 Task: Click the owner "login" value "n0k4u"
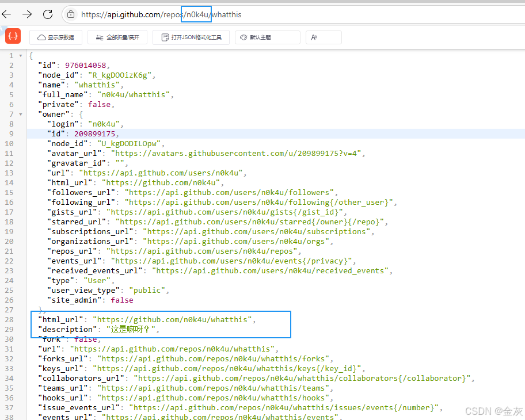click(x=104, y=124)
